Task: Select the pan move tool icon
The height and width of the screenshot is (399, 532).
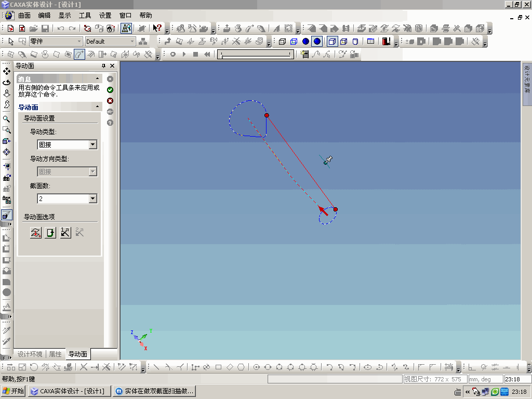Action: coord(6,71)
